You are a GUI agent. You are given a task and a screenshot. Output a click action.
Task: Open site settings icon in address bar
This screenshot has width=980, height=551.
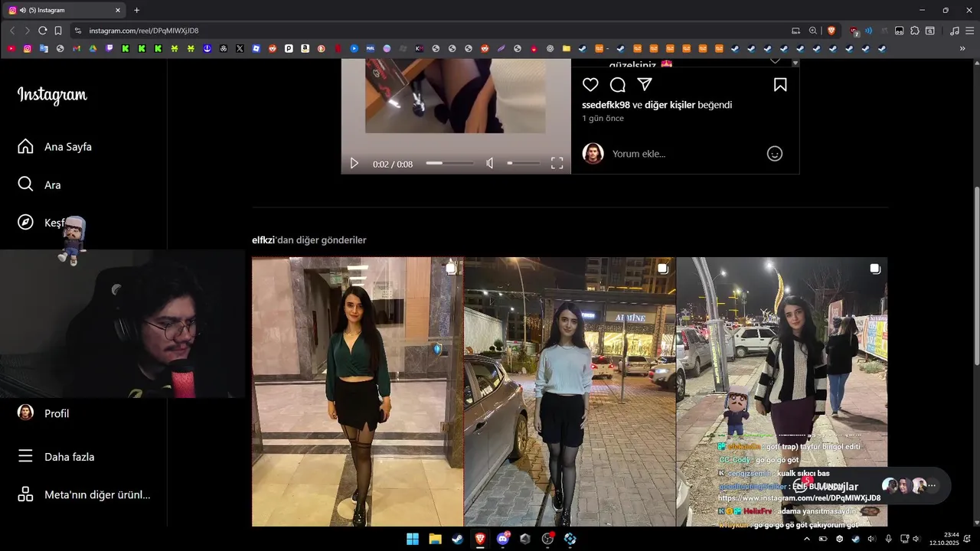(x=77, y=31)
